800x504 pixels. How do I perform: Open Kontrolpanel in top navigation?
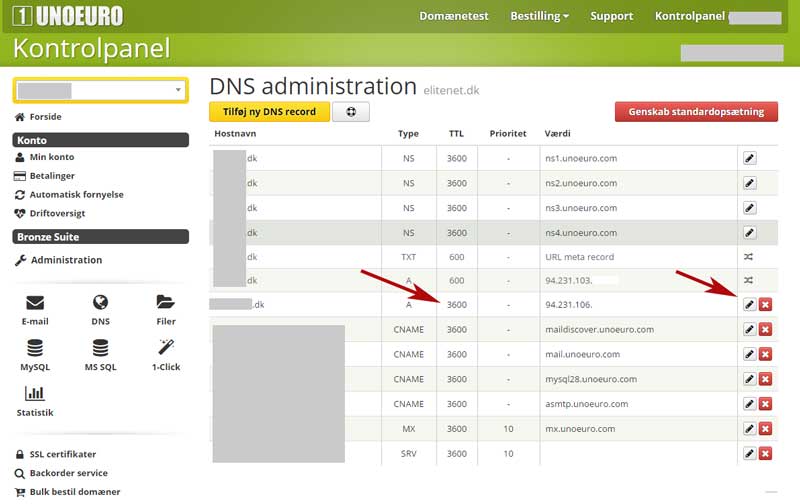690,16
